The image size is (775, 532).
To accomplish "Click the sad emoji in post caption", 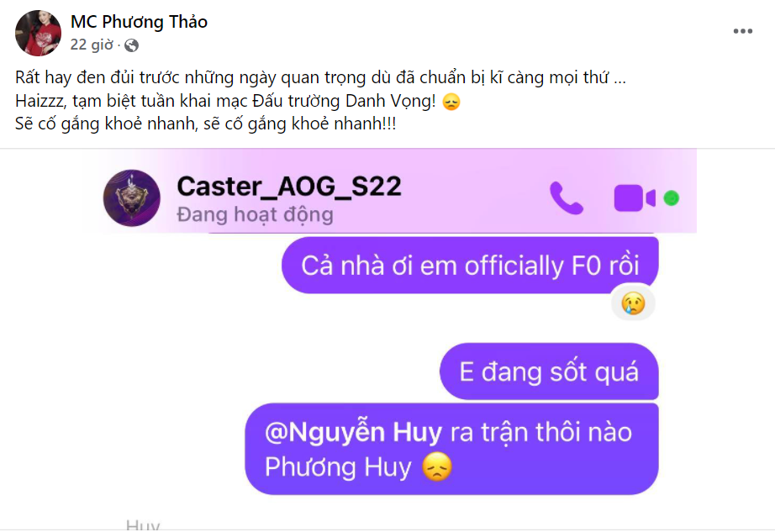I will coord(451,103).
